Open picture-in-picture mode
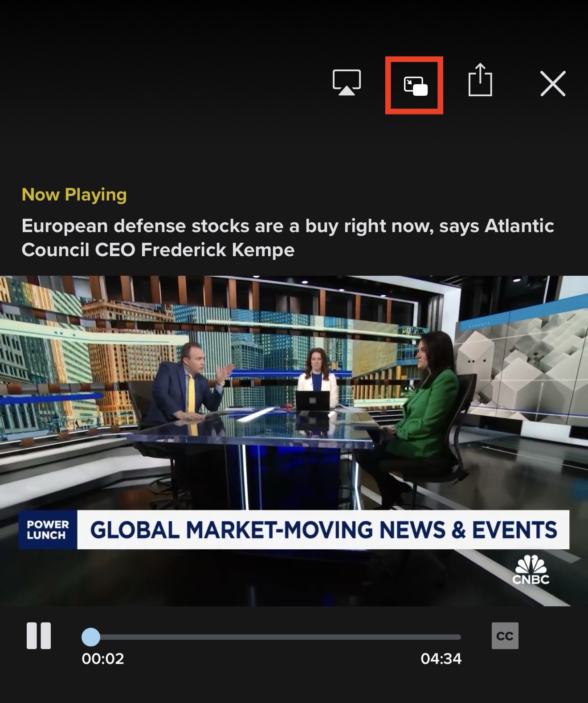This screenshot has height=703, width=588. pyautogui.click(x=416, y=86)
